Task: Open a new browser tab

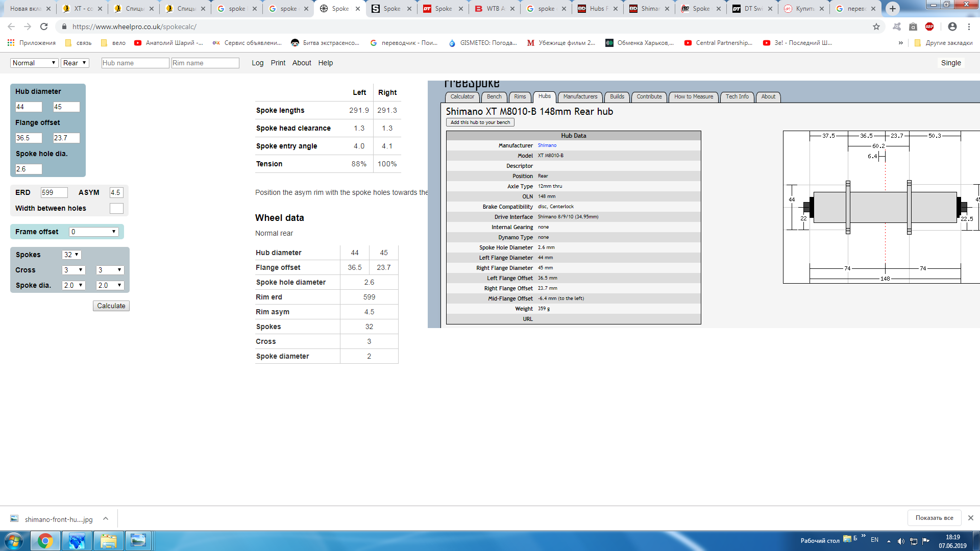Action: tap(892, 9)
